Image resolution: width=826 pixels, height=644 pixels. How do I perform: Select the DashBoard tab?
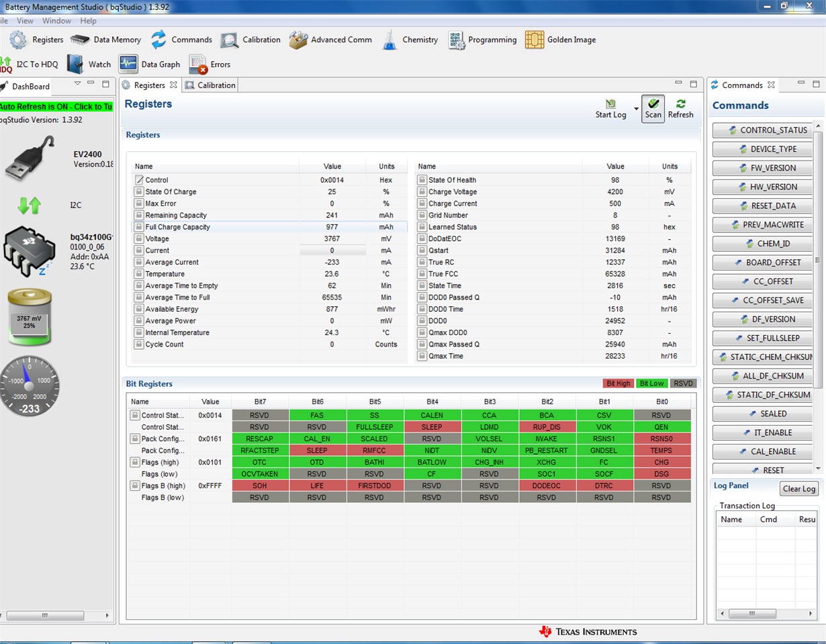coord(26,87)
